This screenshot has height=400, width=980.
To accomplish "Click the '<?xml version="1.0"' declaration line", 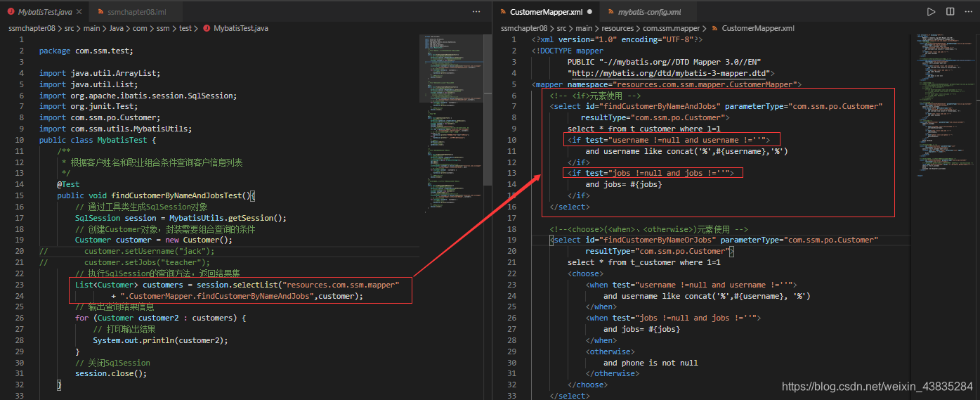I will point(617,39).
